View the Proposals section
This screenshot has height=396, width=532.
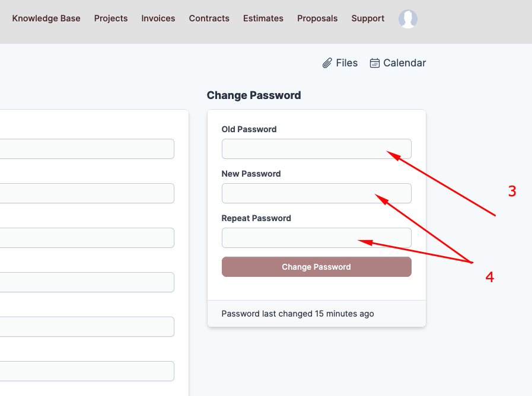[317, 18]
